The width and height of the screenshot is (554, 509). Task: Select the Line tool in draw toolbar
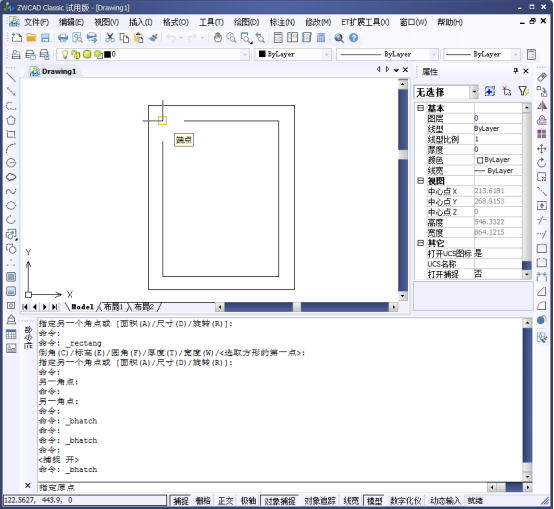[x=11, y=77]
